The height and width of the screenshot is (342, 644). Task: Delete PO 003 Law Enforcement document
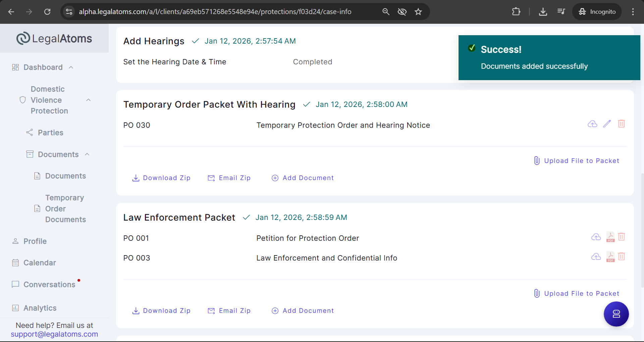[621, 257]
